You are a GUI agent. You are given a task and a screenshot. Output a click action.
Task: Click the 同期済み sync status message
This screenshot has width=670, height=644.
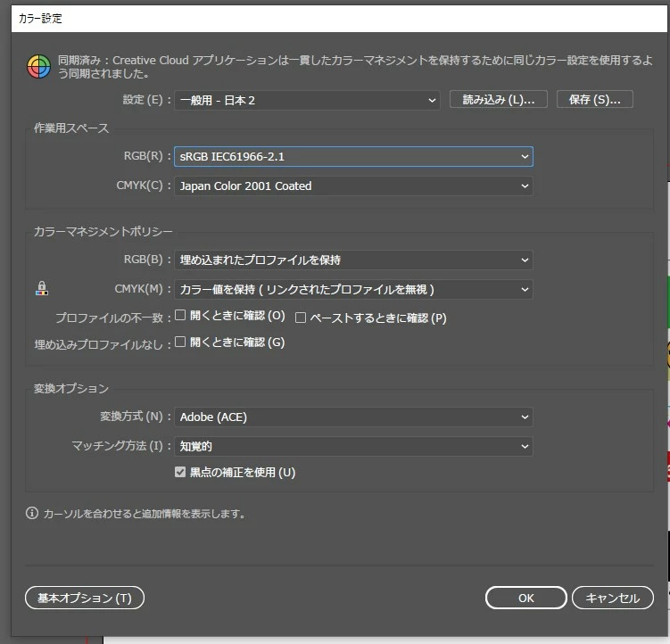click(x=355, y=67)
